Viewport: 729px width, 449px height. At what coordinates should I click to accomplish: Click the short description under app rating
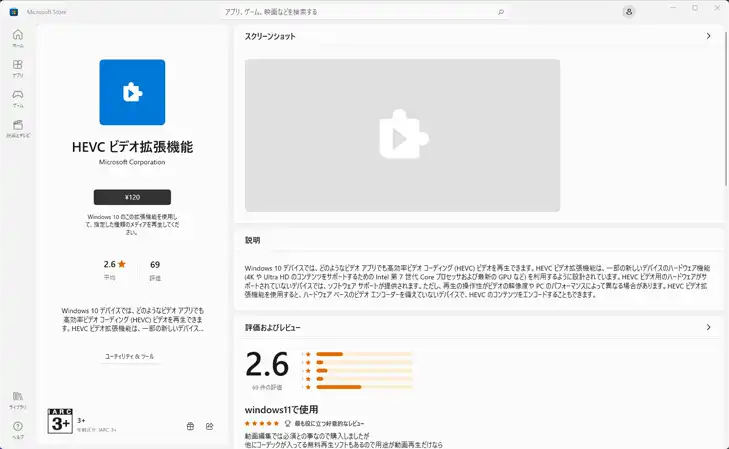[x=132, y=319]
